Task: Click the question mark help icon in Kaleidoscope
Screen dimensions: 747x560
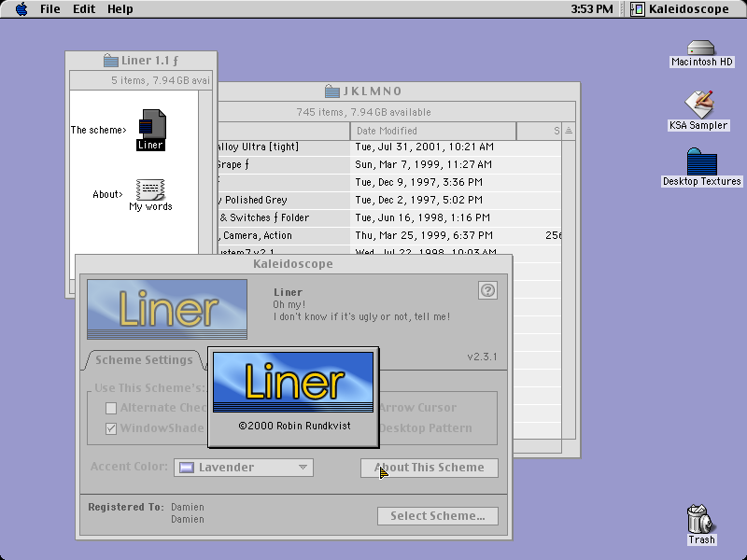Action: click(x=487, y=290)
